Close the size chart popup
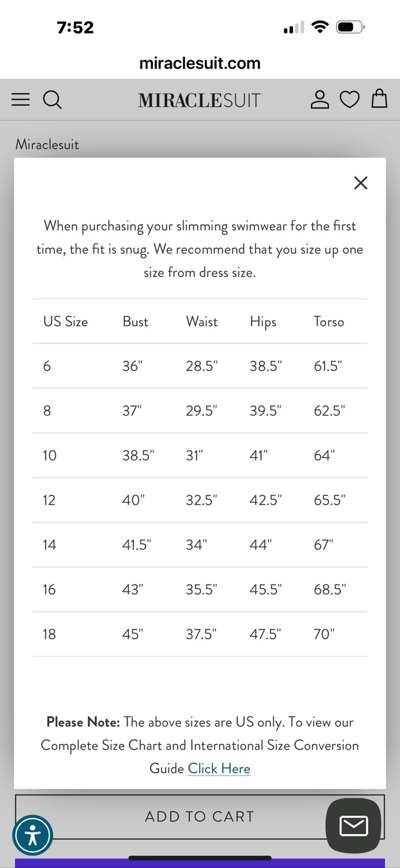The image size is (400, 868). (x=360, y=183)
